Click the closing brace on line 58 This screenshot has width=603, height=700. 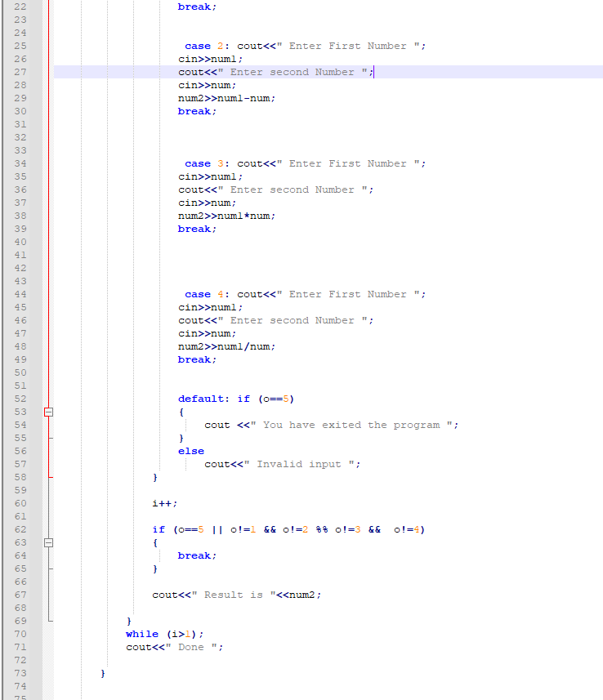click(155, 478)
